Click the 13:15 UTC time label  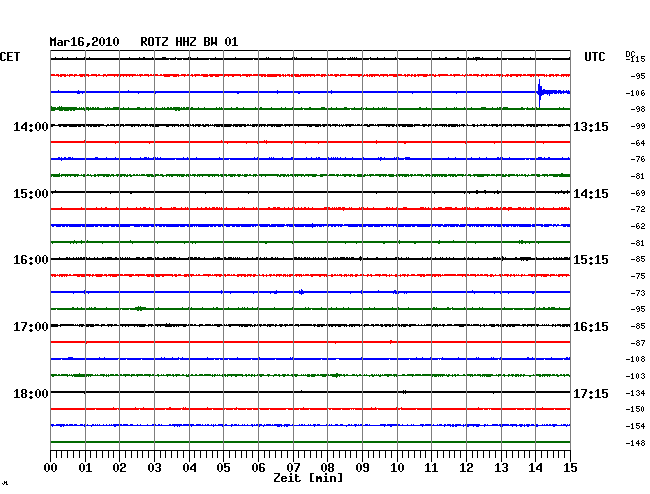click(x=591, y=127)
